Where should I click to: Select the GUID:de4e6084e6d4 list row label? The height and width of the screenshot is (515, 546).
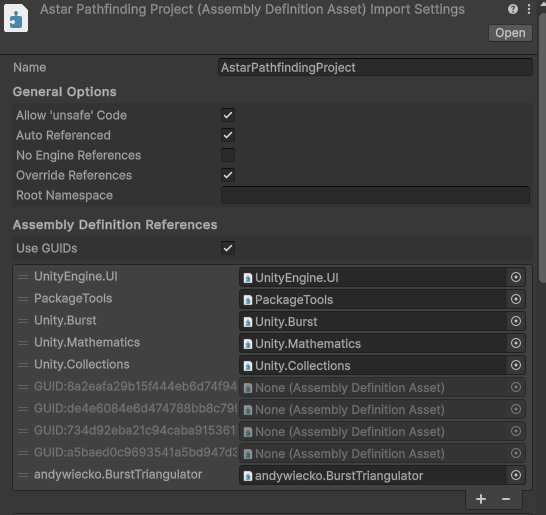pos(135,408)
